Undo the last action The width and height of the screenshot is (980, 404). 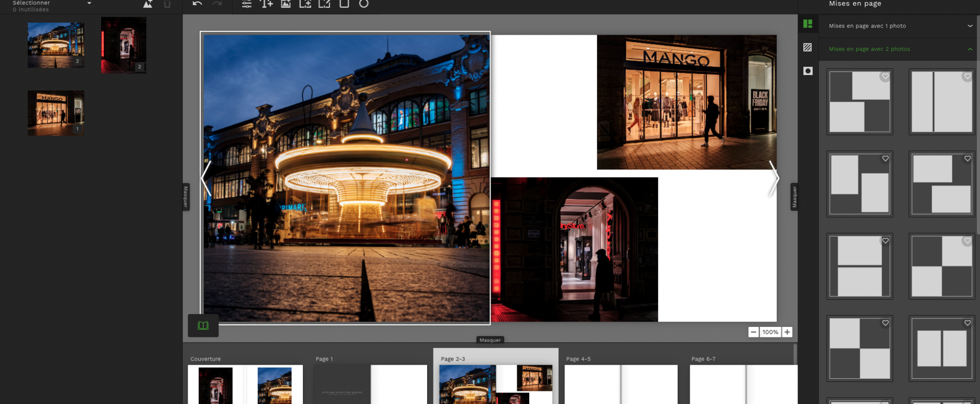tap(197, 4)
